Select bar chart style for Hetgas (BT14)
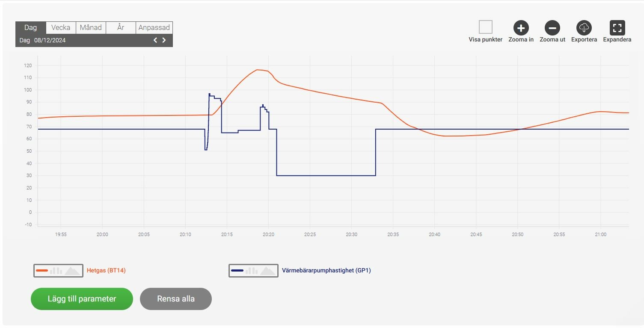Image resolution: width=644 pixels, height=328 pixels. point(56,271)
